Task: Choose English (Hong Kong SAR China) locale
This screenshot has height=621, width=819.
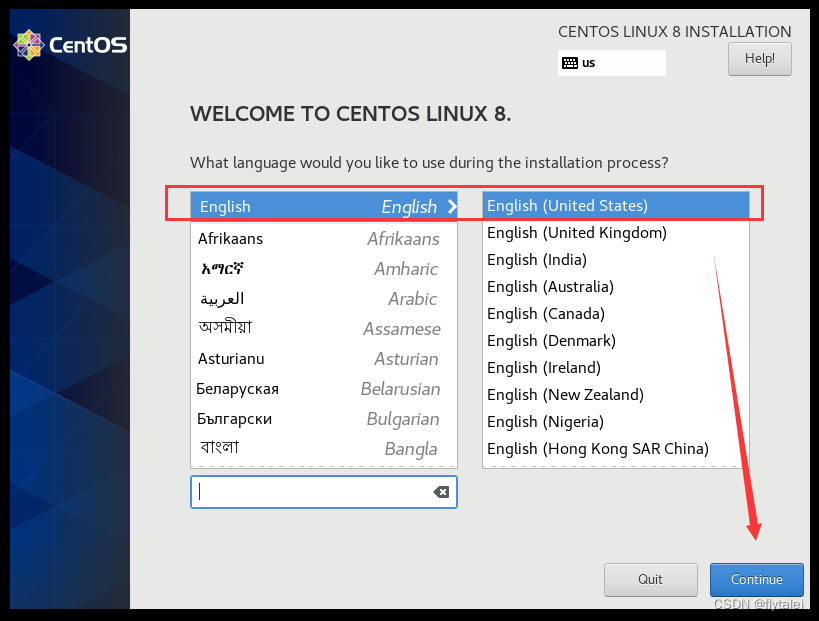Action: (x=616, y=449)
